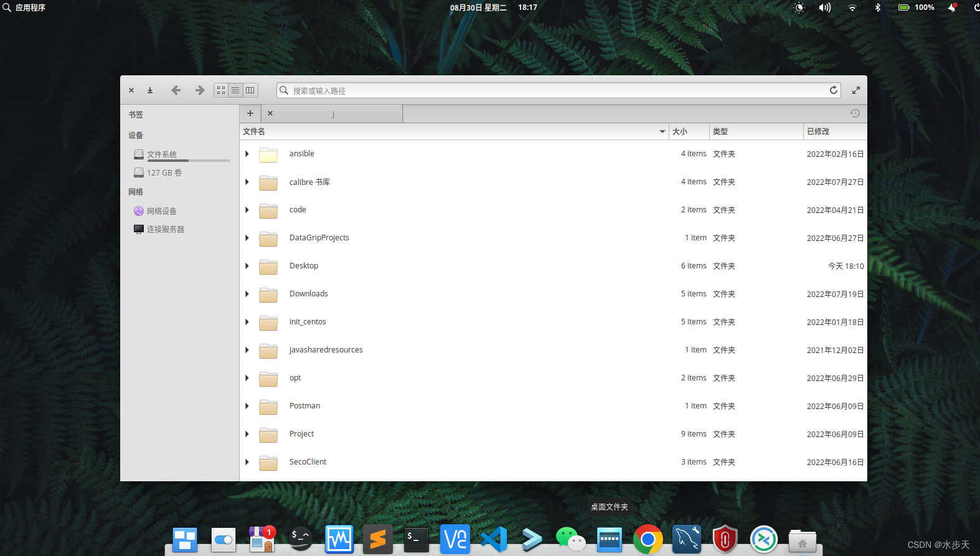Viewport: 980px width, 556px height.
Task: Open the battery 100% indicator
Action: click(916, 7)
